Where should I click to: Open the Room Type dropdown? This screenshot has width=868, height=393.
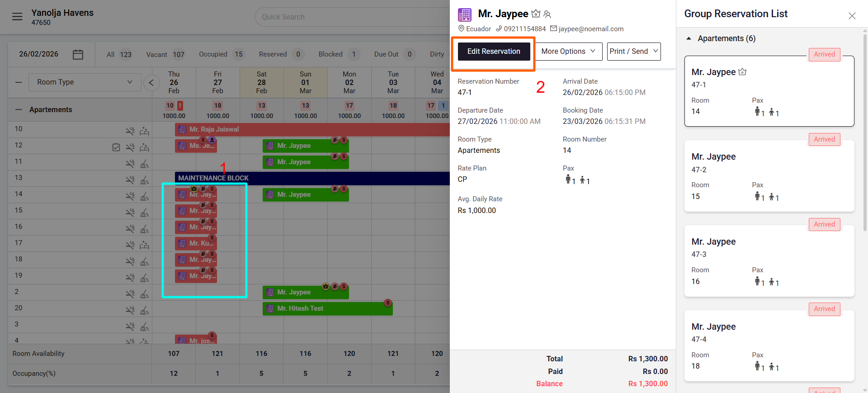pos(85,82)
